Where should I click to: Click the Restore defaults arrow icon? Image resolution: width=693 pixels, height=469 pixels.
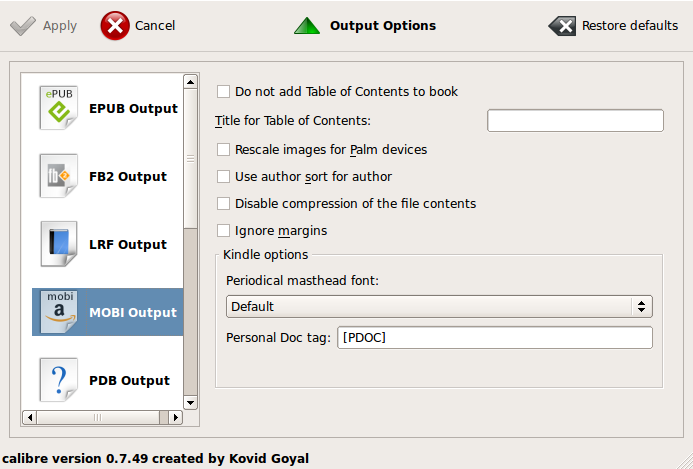(x=562, y=26)
